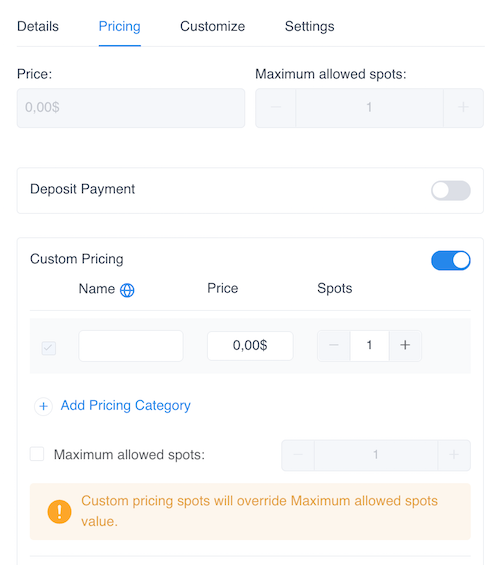The image size is (500, 565).
Task: Decrease custom pricing Spots with minus
Action: [334, 345]
